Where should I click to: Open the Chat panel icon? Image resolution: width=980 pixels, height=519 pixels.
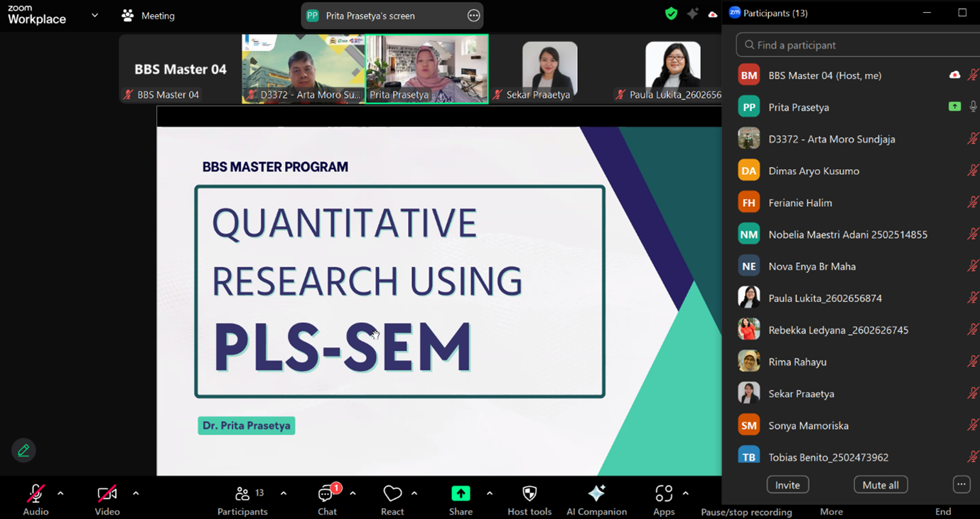point(326,494)
